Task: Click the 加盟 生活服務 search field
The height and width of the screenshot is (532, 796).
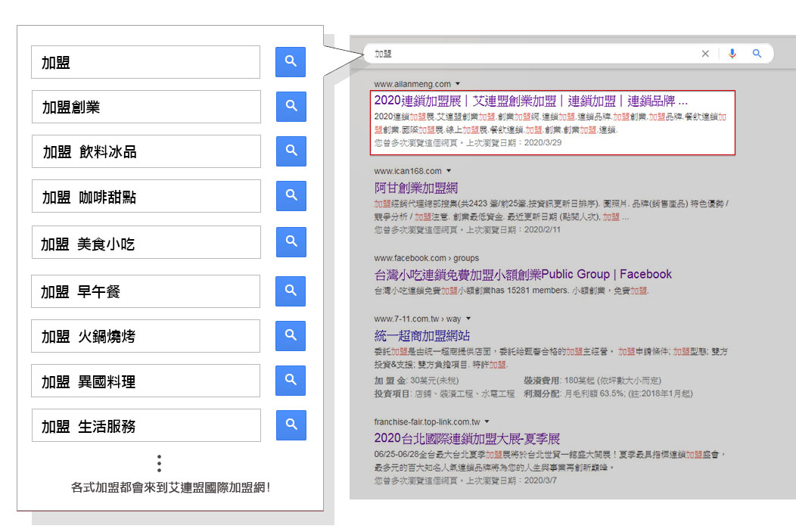Action: pyautogui.click(x=145, y=426)
